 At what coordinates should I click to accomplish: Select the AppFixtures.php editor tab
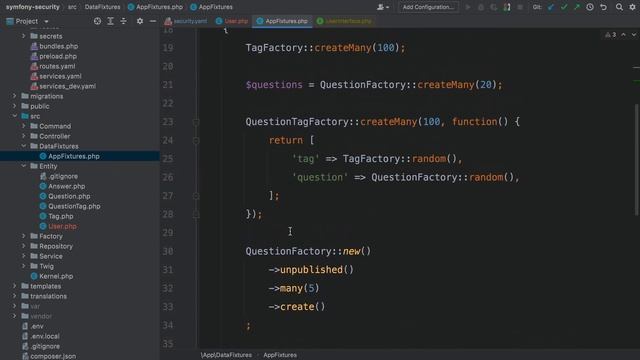pyautogui.click(x=282, y=21)
